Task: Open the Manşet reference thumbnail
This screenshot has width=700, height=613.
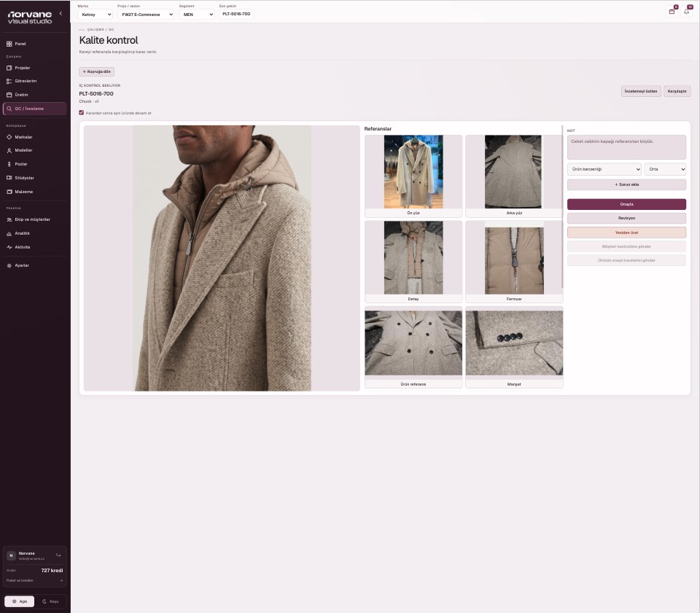Action: [514, 347]
